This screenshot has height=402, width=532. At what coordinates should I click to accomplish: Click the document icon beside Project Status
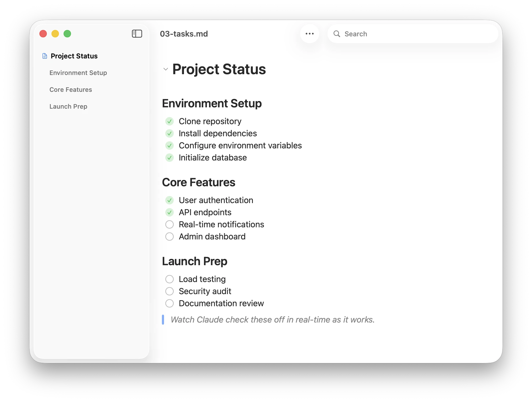pyautogui.click(x=45, y=56)
